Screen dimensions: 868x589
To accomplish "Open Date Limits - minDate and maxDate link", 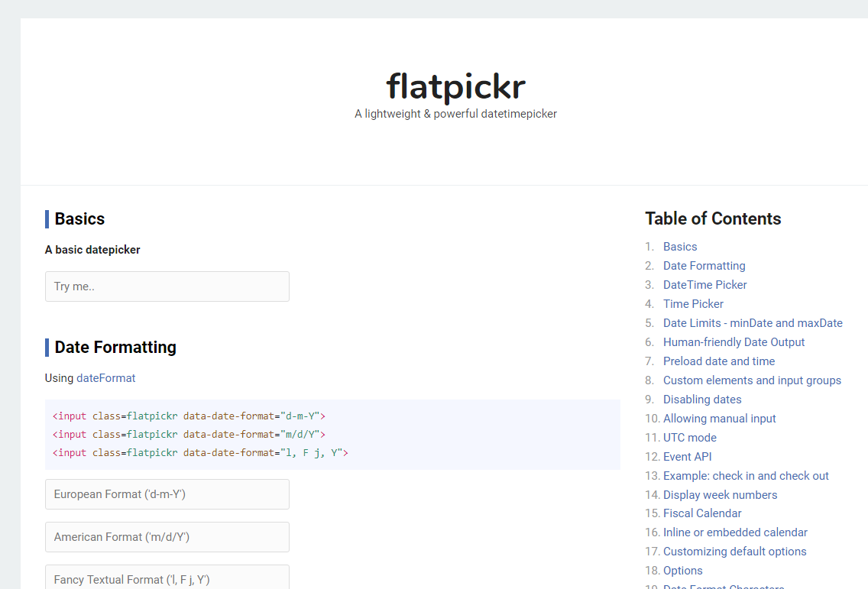I will (x=753, y=323).
